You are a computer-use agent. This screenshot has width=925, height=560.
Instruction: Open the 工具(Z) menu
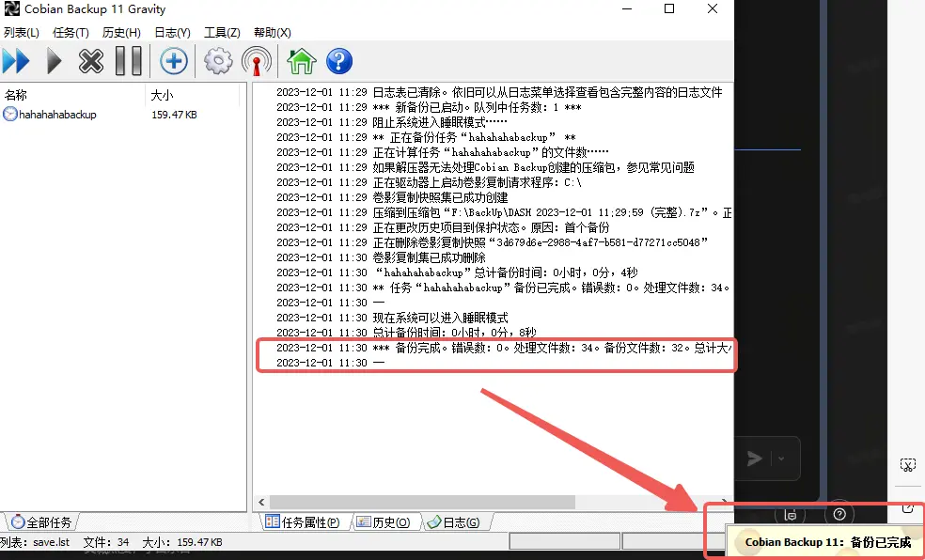point(222,33)
